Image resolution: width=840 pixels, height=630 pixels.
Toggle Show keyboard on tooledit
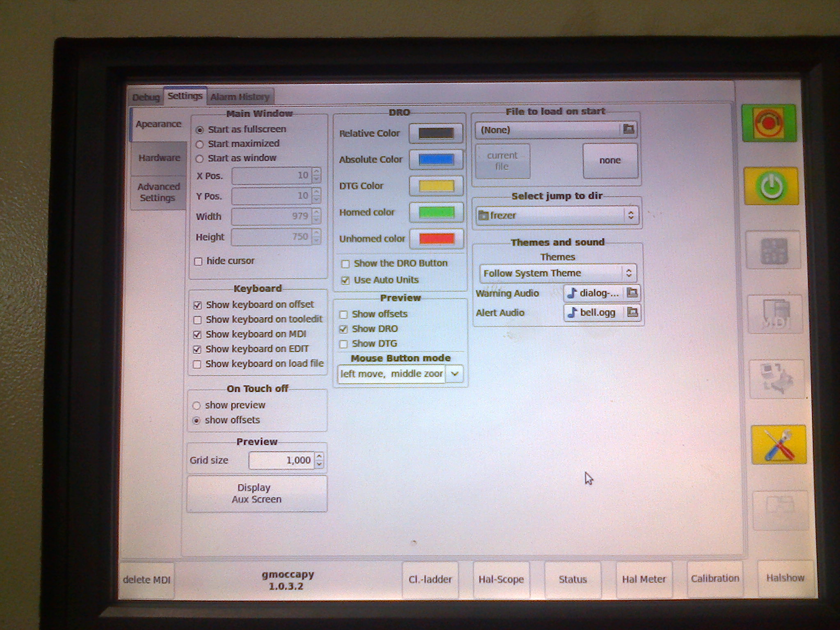coord(197,320)
